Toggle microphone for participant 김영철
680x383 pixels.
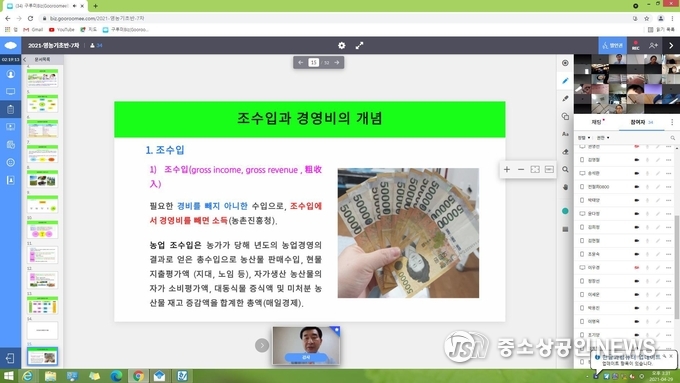(x=647, y=160)
